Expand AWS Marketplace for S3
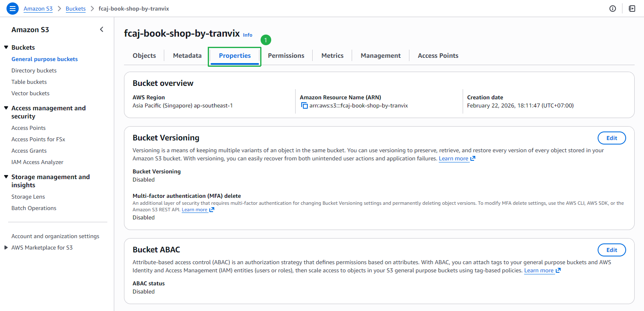This screenshot has width=644, height=311. coord(6,247)
